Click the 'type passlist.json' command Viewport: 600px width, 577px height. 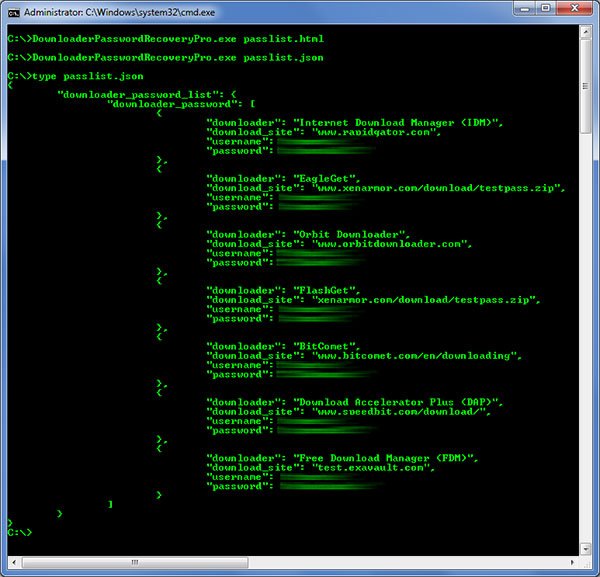click(x=88, y=76)
